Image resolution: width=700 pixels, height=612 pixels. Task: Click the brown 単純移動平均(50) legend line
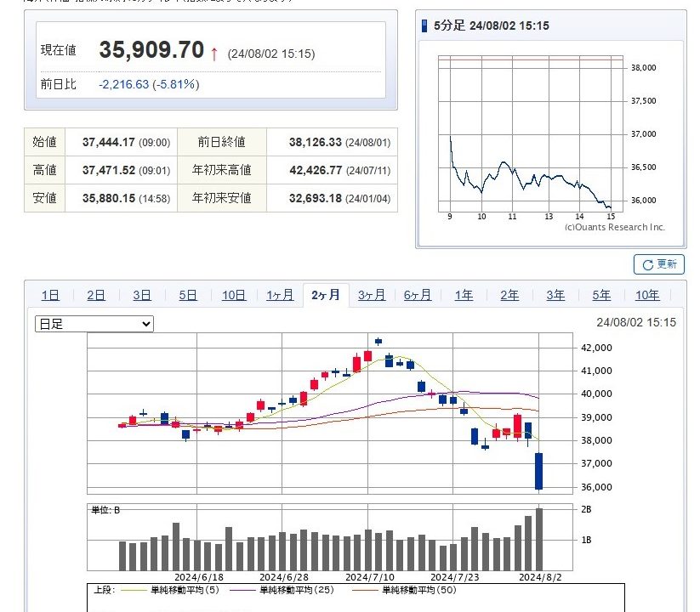pos(363,590)
